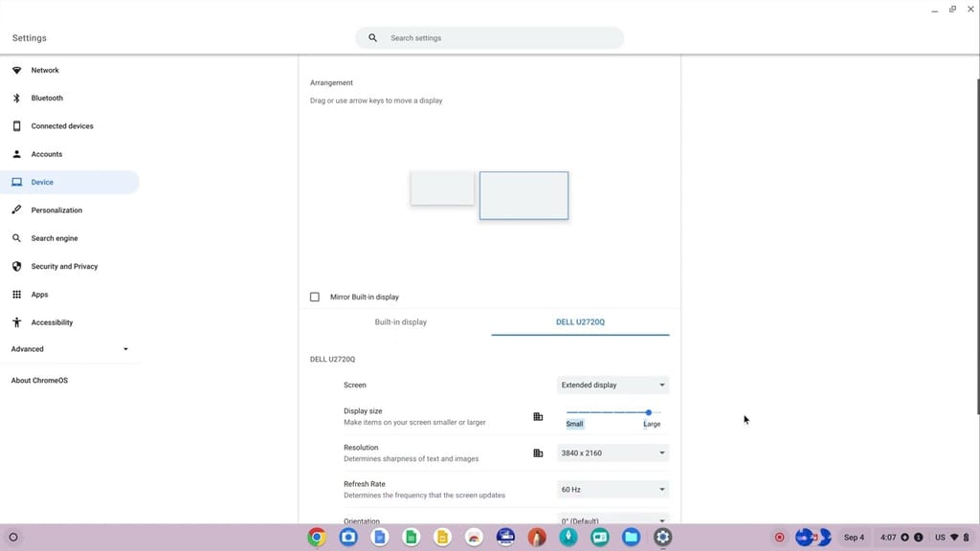This screenshot has width=980, height=551.
Task: Open the Accessibility settings section
Action: click(52, 323)
